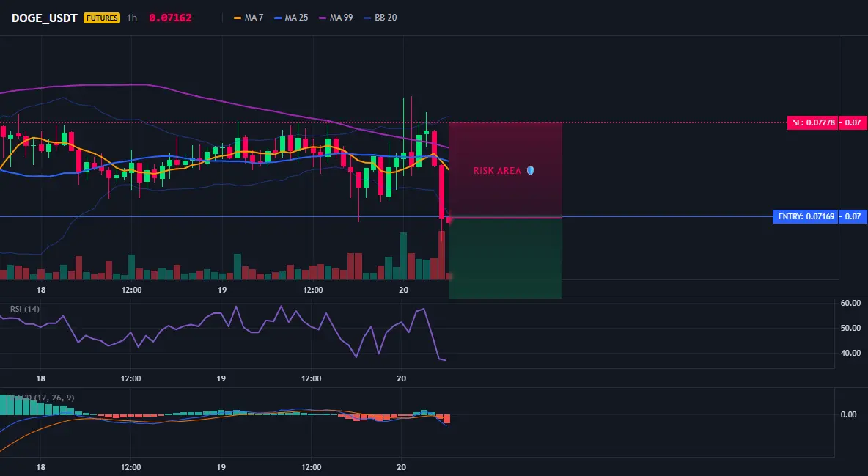Click date 19 on the MACD panel time axis
This screenshot has height=476, width=868.
221,467
